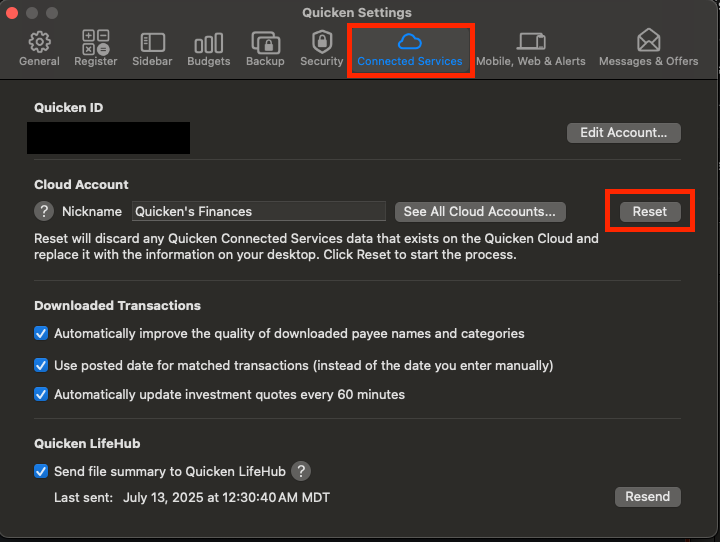Click the help icon next to Quicken LifeHub
This screenshot has height=542, width=720.
pyautogui.click(x=301, y=471)
